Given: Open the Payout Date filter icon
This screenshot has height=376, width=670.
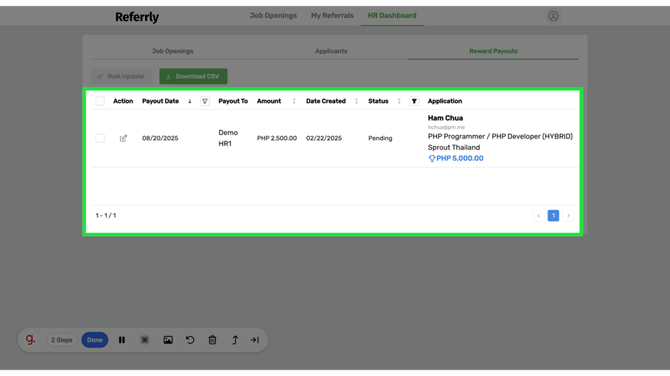Looking at the screenshot, I should (205, 101).
